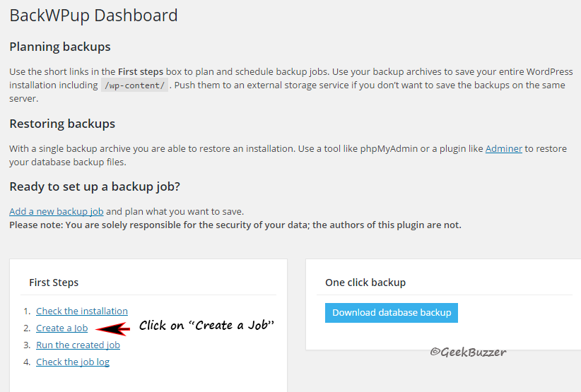Select the 'Create a Job' link

pos(62,328)
